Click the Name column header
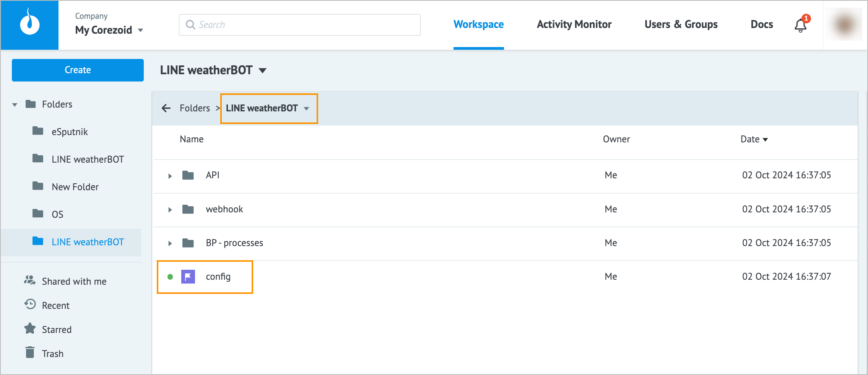The height and width of the screenshot is (375, 868). 192,139
